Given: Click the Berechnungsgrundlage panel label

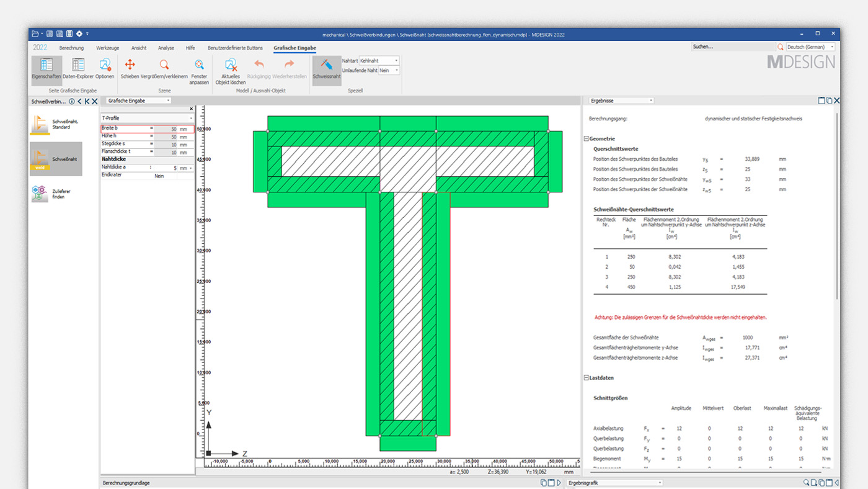Looking at the screenshot, I should coord(126,483).
